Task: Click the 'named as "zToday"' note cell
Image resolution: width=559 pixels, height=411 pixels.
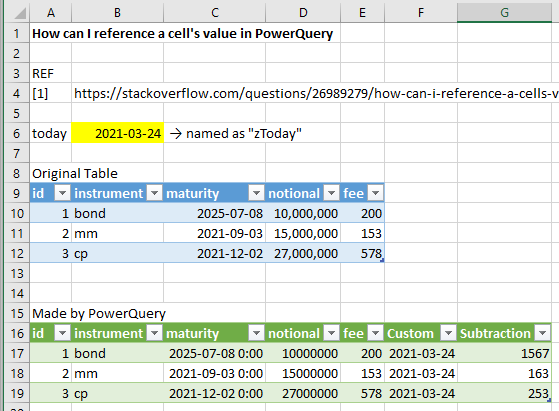Action: coord(236,133)
